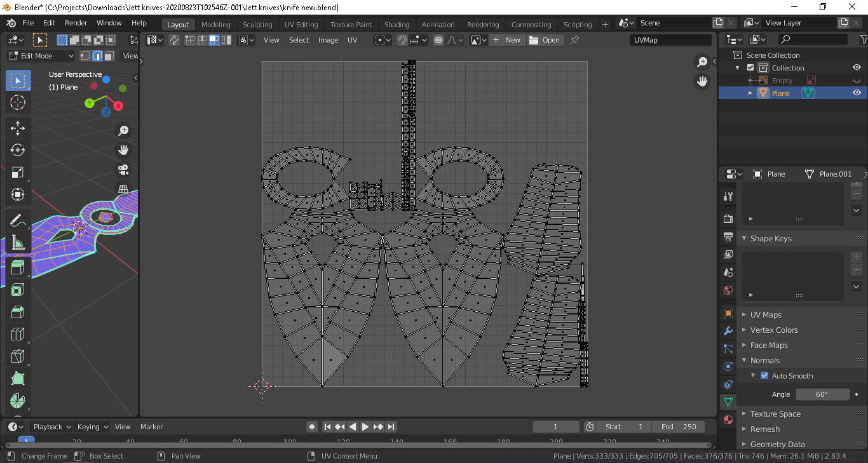Adjust the Auto Smooth Angle slider
The width and height of the screenshot is (868, 463).
tap(823, 394)
